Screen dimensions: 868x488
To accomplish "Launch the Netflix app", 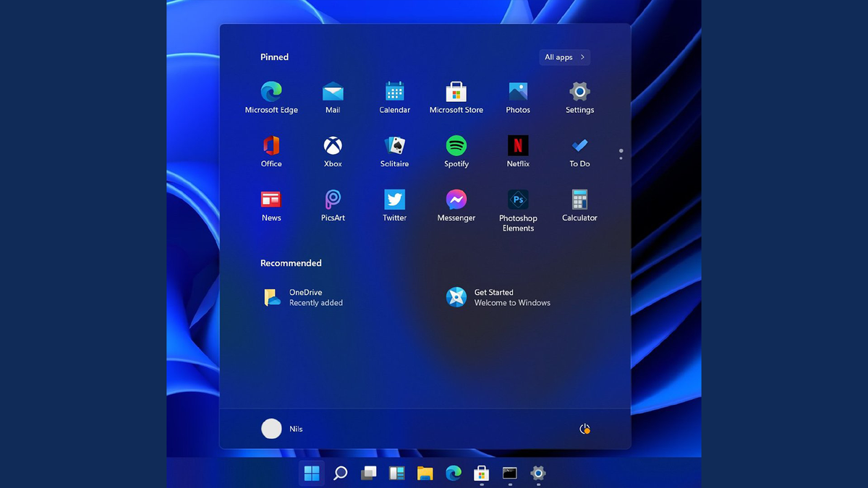I will point(517,145).
